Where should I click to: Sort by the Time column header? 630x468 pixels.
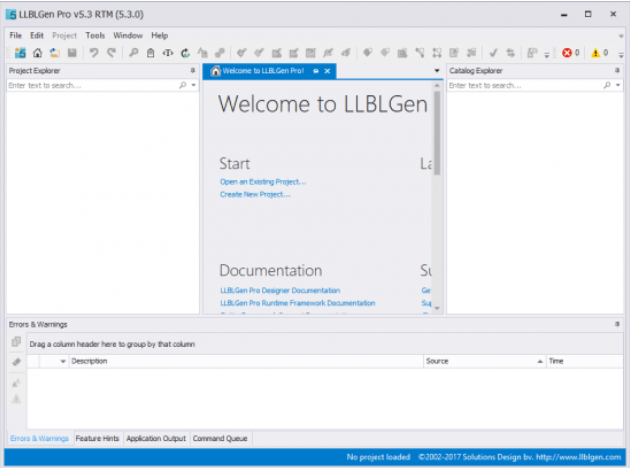tap(584, 361)
